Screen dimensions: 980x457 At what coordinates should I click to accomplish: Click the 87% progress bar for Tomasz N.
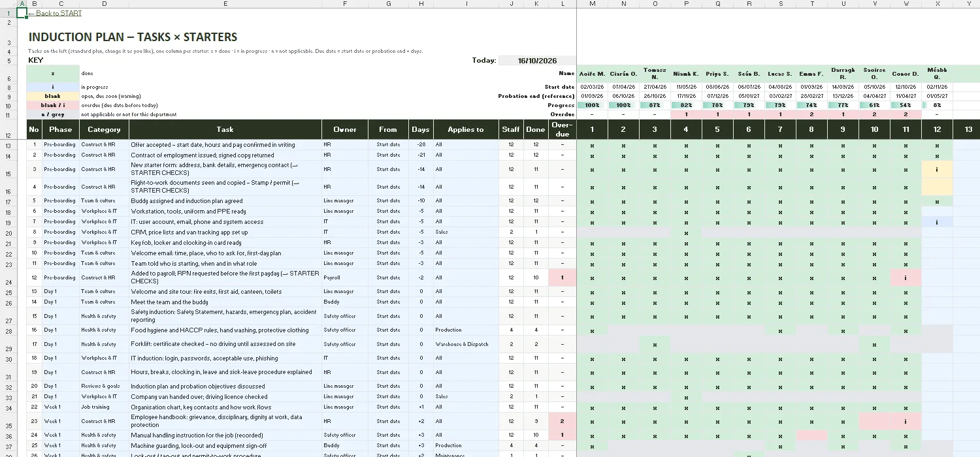(x=655, y=105)
